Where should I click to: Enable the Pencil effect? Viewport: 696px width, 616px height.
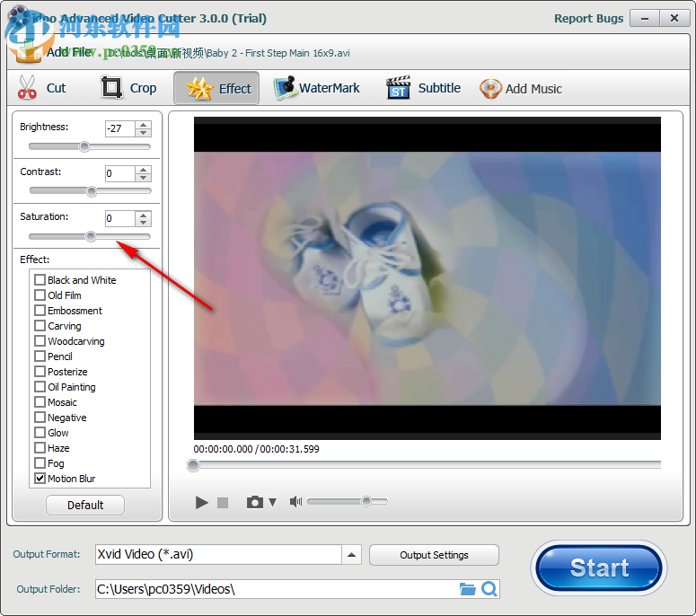(x=40, y=356)
